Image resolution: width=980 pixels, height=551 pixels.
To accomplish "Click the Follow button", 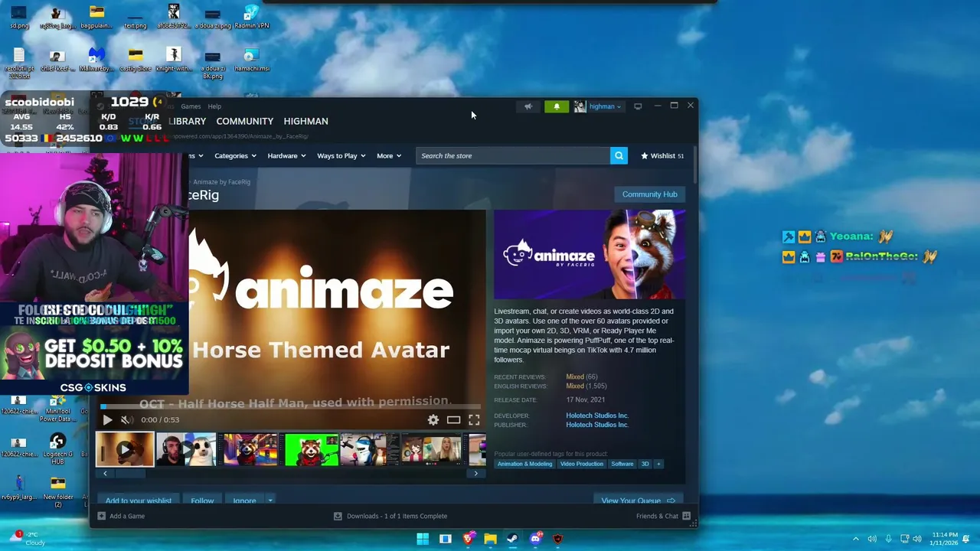I will [202, 501].
